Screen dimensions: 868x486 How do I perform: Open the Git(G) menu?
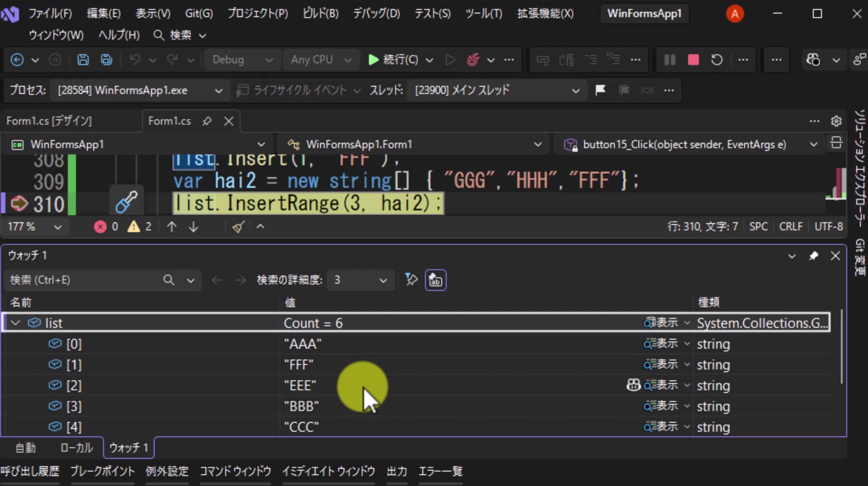coord(199,14)
